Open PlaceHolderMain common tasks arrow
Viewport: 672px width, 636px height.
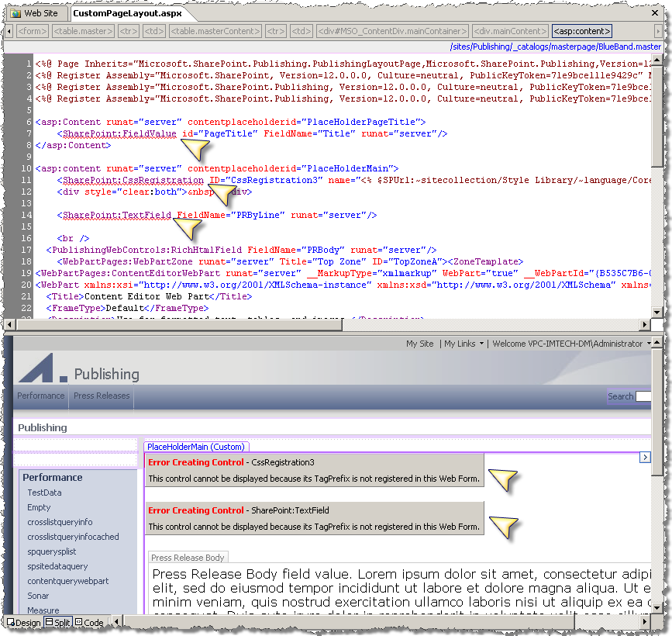[645, 457]
